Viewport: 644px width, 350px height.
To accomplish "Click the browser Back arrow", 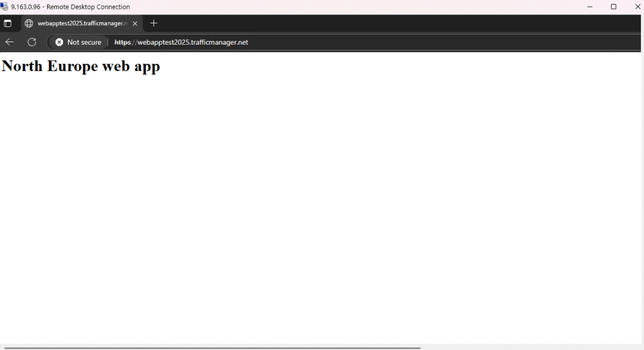I will click(x=9, y=42).
